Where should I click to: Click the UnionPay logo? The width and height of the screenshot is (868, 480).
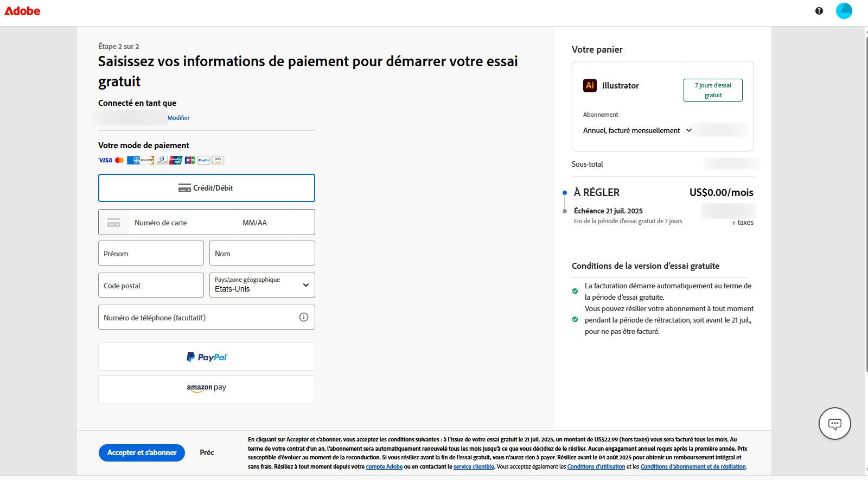176,160
